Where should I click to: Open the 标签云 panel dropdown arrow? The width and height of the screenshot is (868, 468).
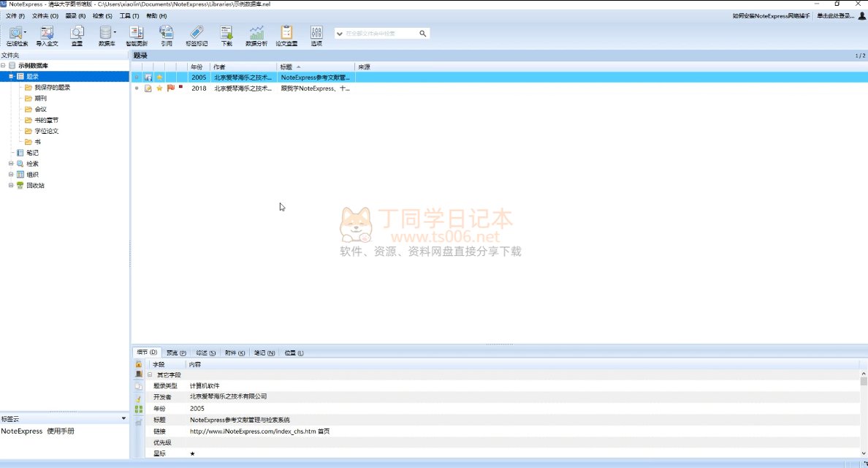(123, 419)
